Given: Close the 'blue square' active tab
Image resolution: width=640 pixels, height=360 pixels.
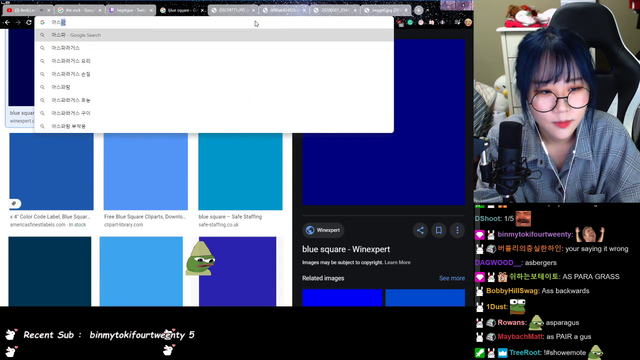Looking at the screenshot, I should (202, 10).
